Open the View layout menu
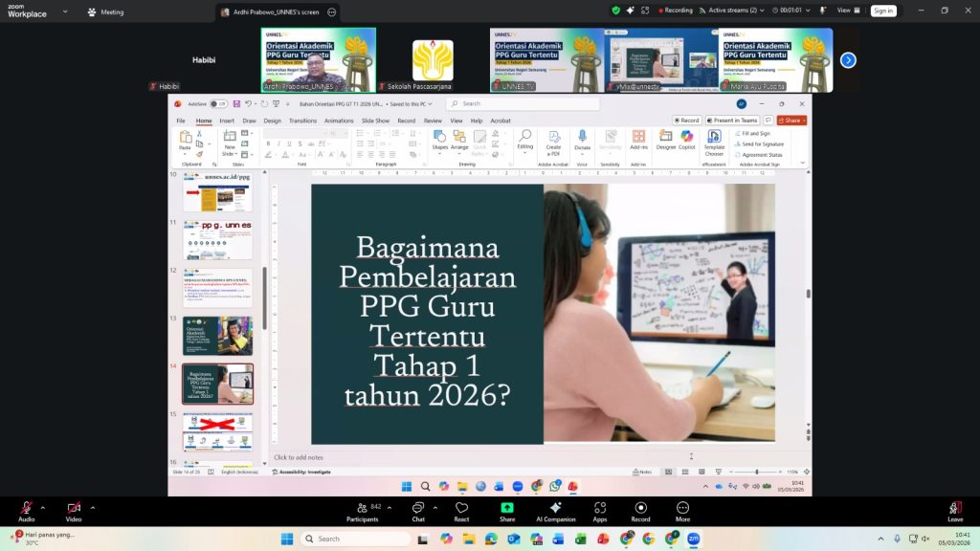This screenshot has width=980, height=551. [846, 11]
